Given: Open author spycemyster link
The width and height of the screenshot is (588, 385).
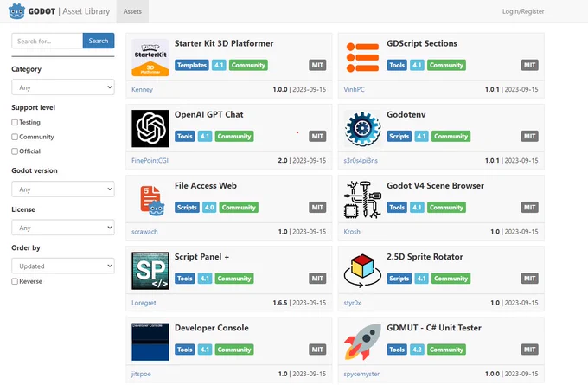Looking at the screenshot, I should click(361, 374).
